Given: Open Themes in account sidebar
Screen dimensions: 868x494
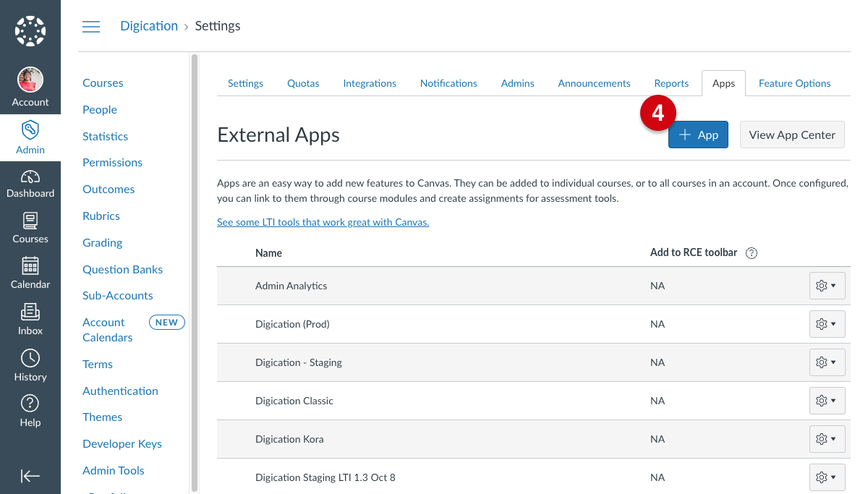Looking at the screenshot, I should (102, 417).
